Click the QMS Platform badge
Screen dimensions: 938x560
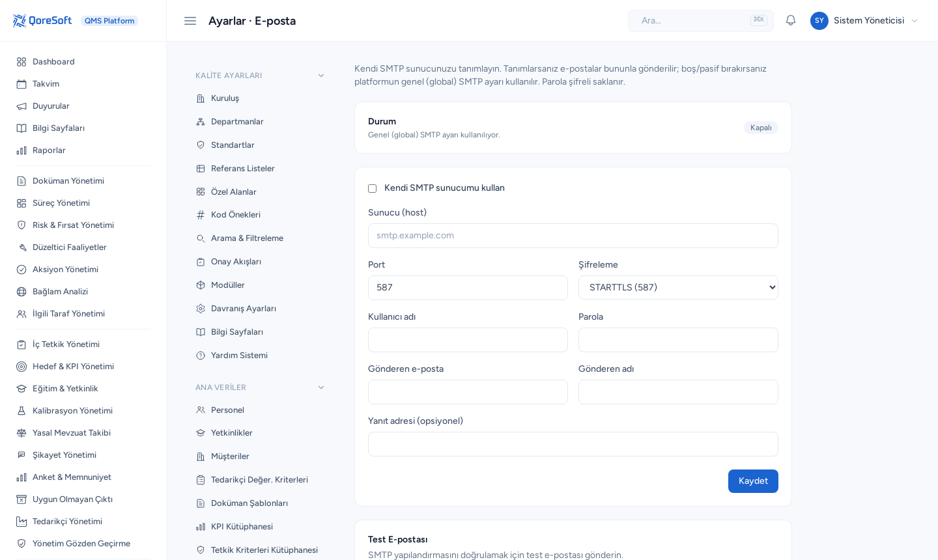pos(109,21)
